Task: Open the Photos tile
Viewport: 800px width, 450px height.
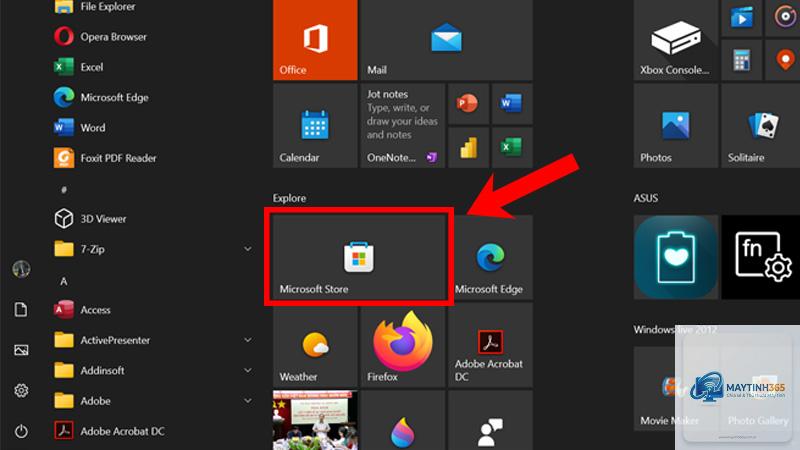Action: tap(676, 126)
